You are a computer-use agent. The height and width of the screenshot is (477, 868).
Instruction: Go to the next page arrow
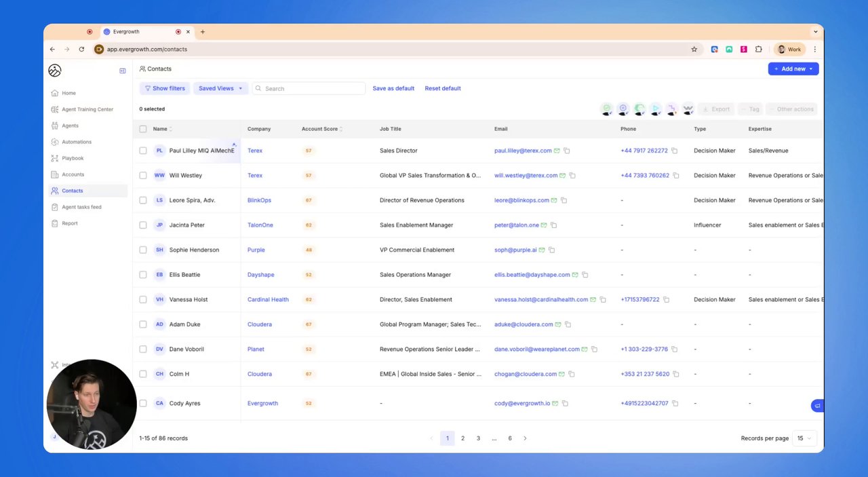pos(525,438)
